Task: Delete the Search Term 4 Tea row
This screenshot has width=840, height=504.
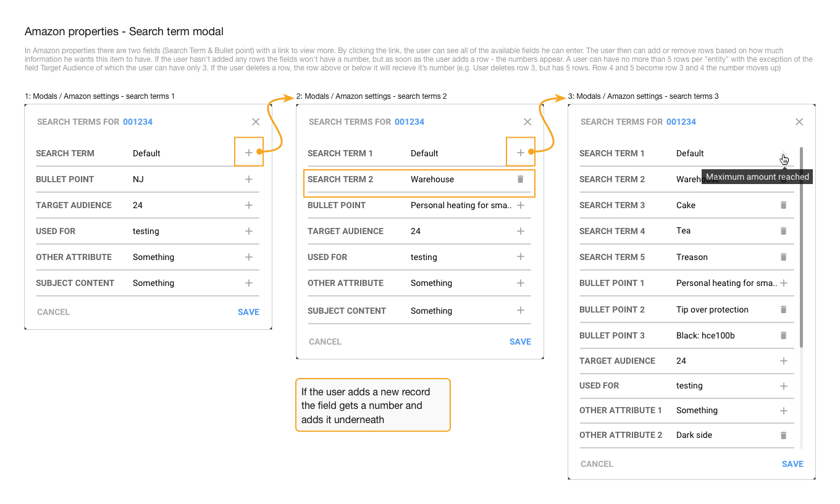Action: [784, 231]
